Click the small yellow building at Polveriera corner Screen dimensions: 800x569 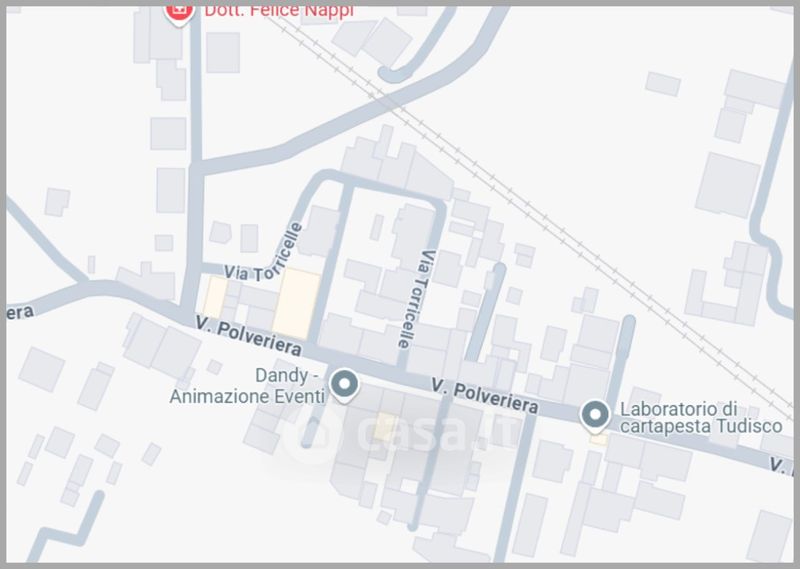click(x=215, y=297)
